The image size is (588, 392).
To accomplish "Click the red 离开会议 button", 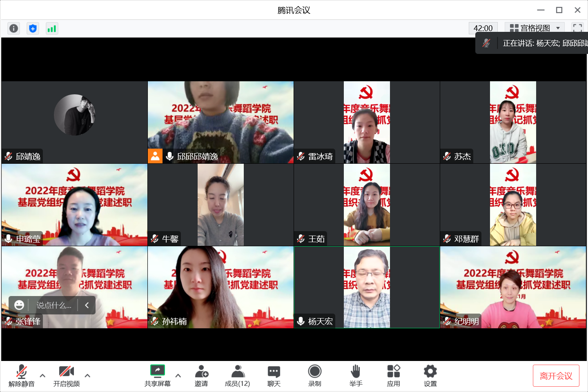I will click(556, 376).
